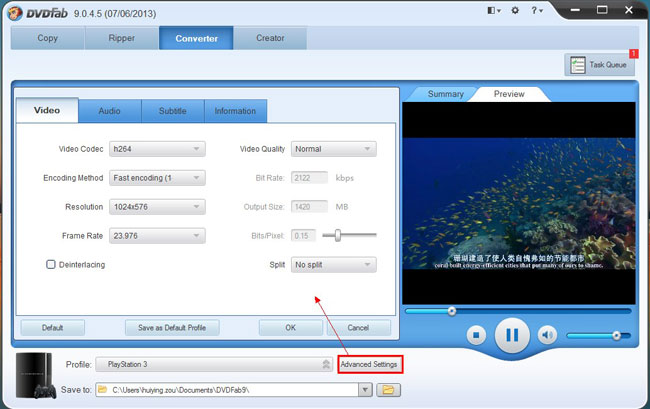Open the Video Quality Normal dropdown
Viewport: 650px width, 409px height.
[334, 149]
